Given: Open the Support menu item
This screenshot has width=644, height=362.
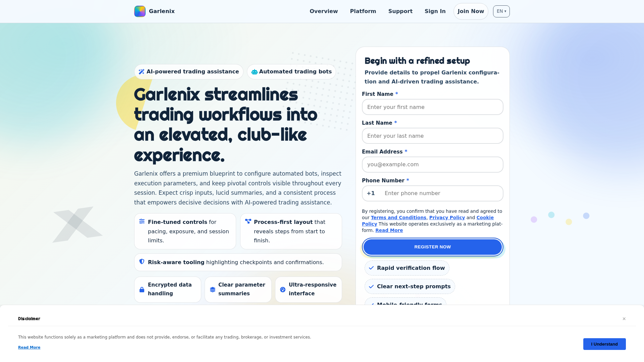Looking at the screenshot, I should tap(400, 11).
